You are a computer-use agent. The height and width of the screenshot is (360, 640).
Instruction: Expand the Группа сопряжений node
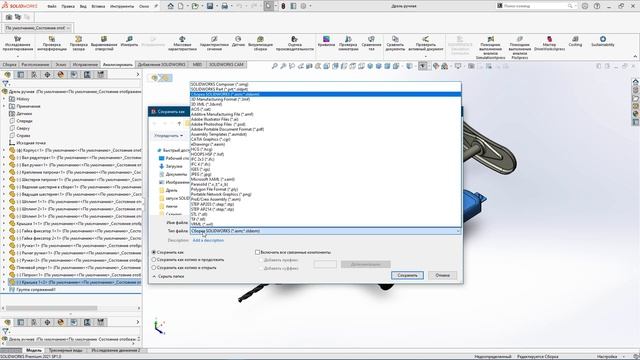point(4,290)
